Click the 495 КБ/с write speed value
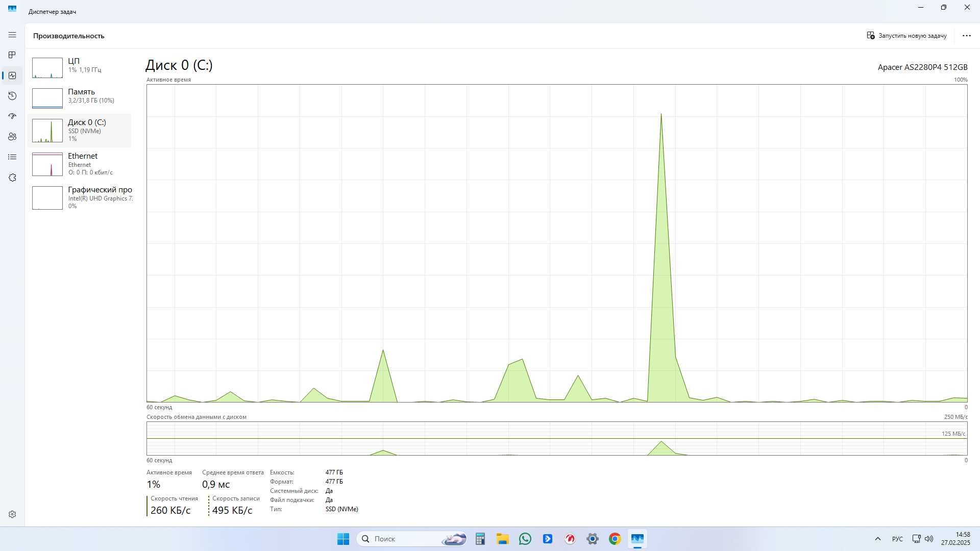980x551 pixels. click(x=232, y=510)
